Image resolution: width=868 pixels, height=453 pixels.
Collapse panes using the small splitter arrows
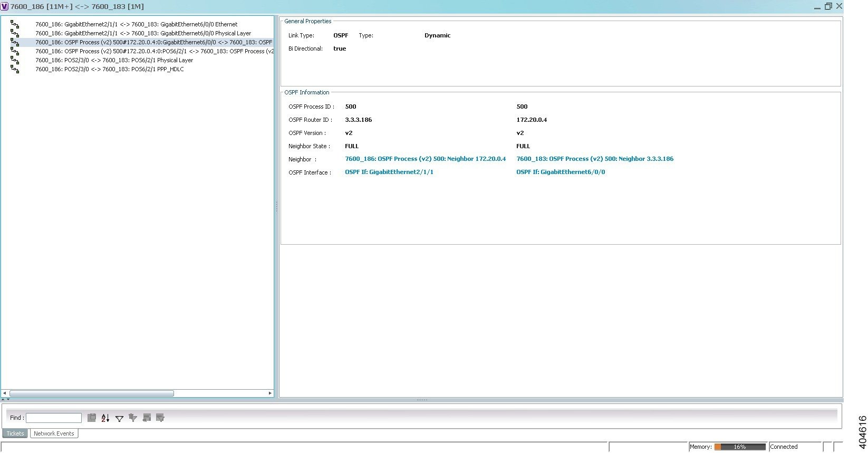[5, 399]
